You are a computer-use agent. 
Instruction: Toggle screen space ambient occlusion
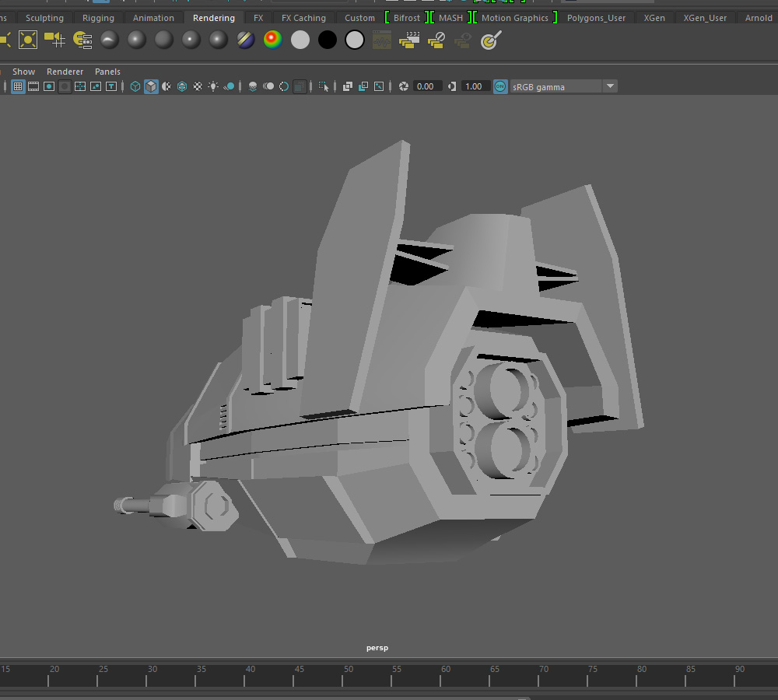click(253, 87)
